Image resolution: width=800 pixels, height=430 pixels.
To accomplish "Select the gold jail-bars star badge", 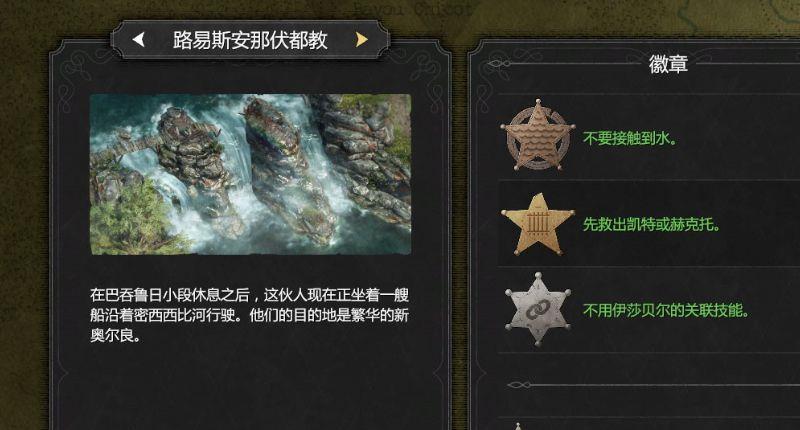I will (x=538, y=223).
